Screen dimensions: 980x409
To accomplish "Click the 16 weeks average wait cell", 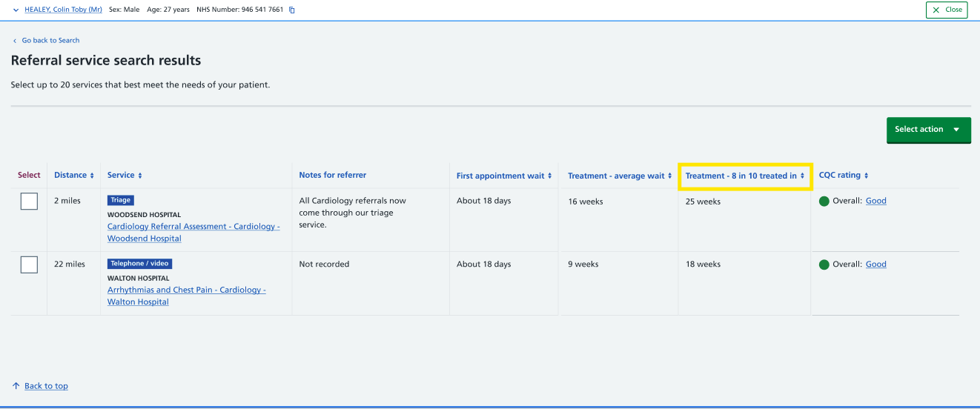I will [586, 202].
